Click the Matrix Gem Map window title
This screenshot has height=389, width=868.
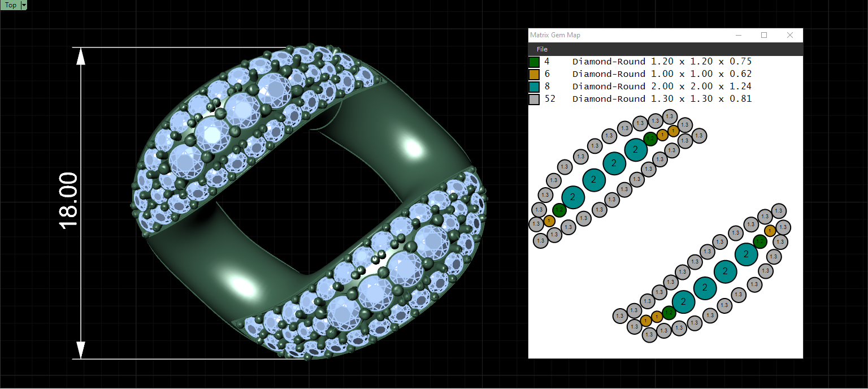point(555,35)
